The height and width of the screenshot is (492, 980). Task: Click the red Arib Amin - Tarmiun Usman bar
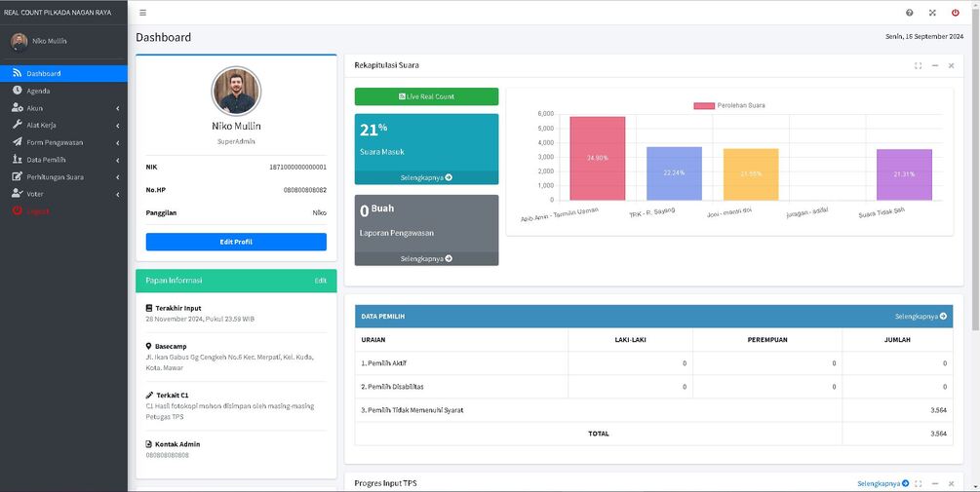598,158
